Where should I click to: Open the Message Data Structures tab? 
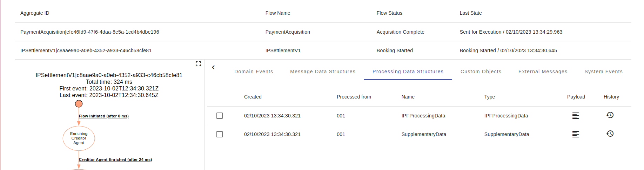tap(323, 72)
